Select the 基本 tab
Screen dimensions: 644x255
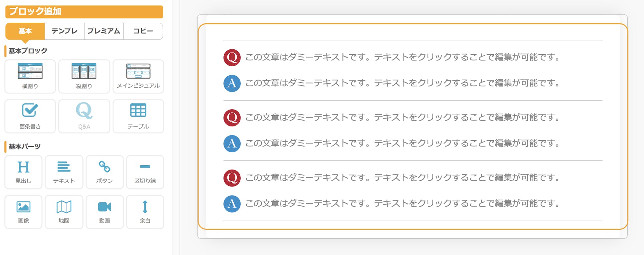click(x=25, y=31)
